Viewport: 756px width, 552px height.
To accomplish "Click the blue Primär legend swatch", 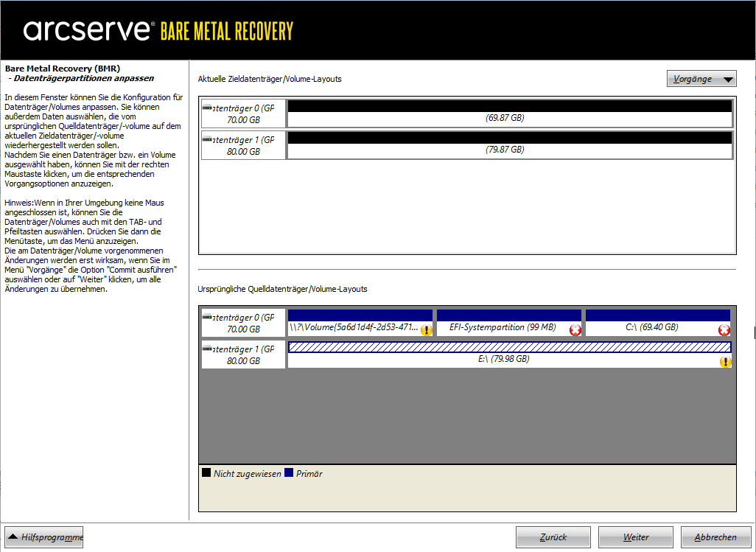I will (x=289, y=472).
